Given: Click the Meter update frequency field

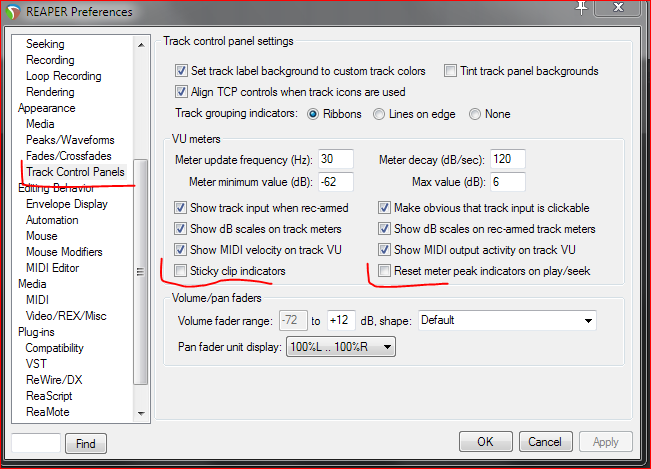Looking at the screenshot, I should click(336, 159).
